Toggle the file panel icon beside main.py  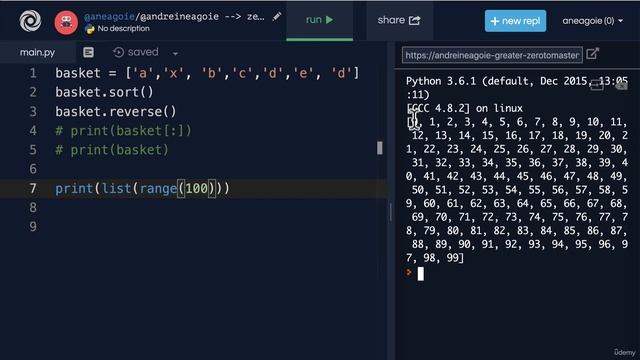[88, 52]
